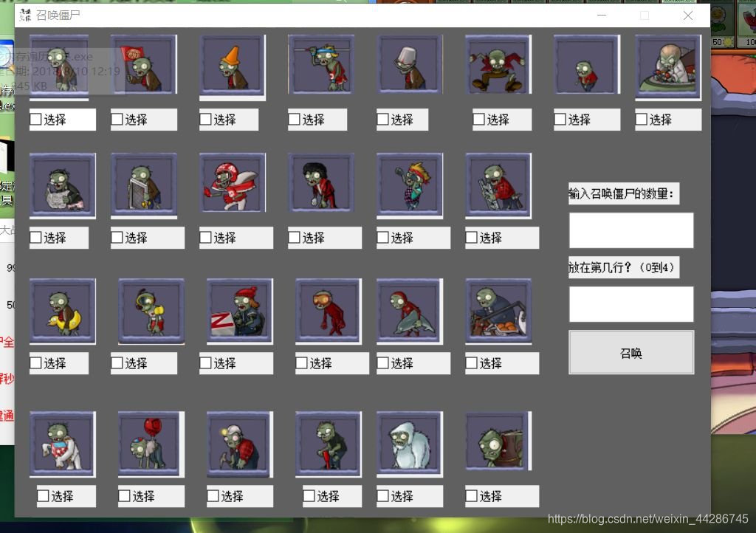This screenshot has height=533, width=756.
Task: Click the Pogo Zombie picture
Action: click(329, 444)
